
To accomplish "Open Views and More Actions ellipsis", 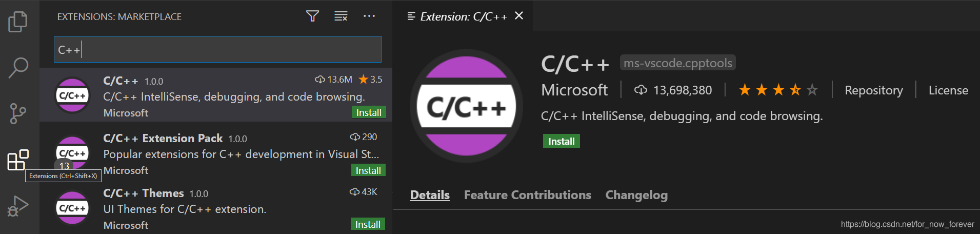I will click(x=369, y=16).
